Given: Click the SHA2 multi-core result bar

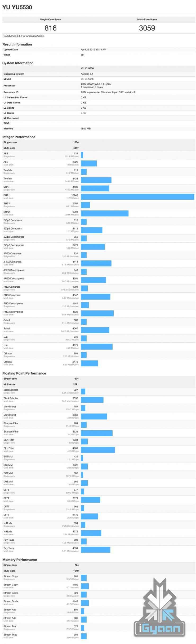Looking at the screenshot, I should pos(105,213).
